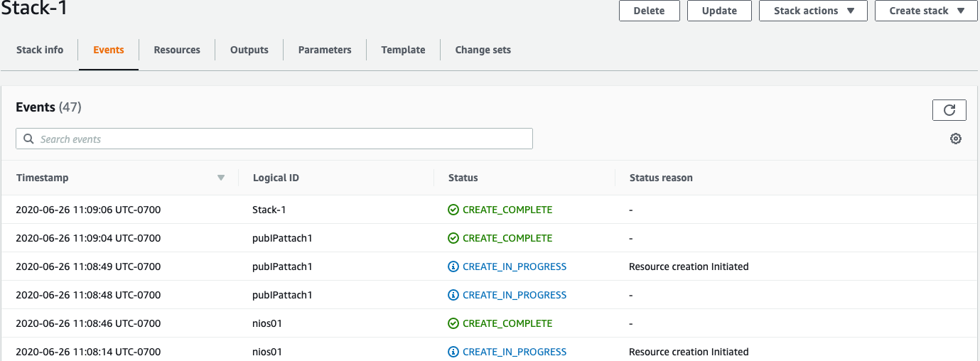Click info icon on nios01 CREATE_IN_PROGRESS row
This screenshot has height=361, width=980.
coord(453,352)
